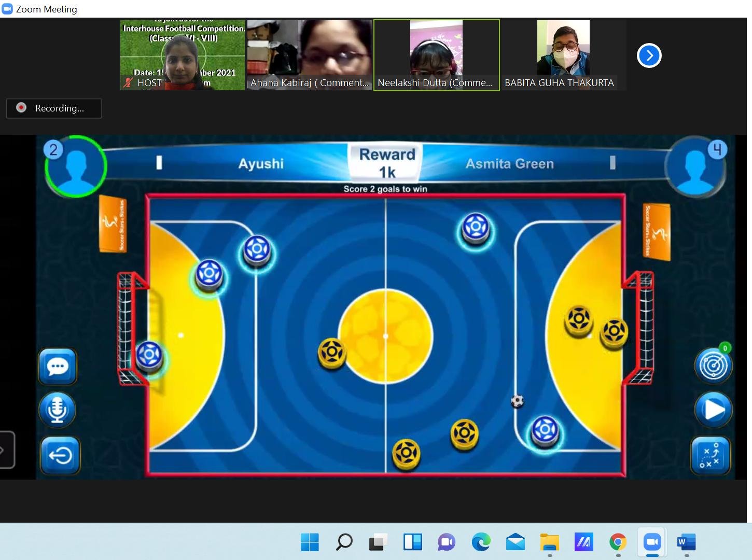
Task: Click the blue play arrow button
Action: click(713, 410)
